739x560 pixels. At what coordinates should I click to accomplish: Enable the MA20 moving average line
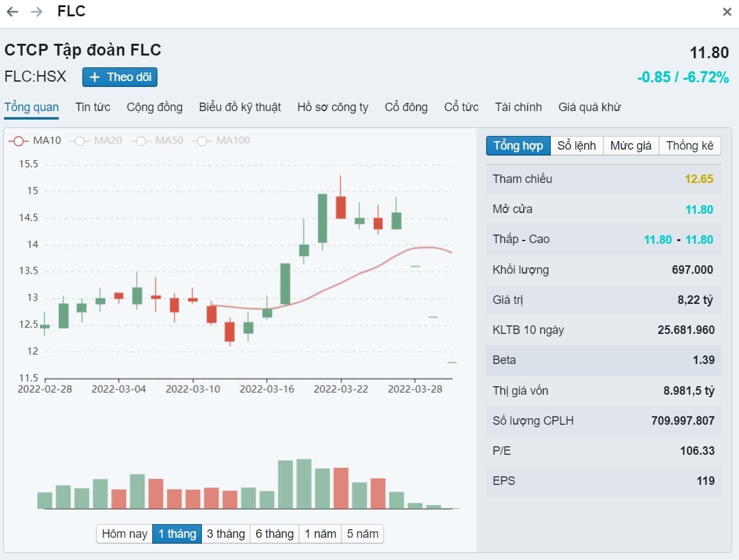click(x=96, y=140)
